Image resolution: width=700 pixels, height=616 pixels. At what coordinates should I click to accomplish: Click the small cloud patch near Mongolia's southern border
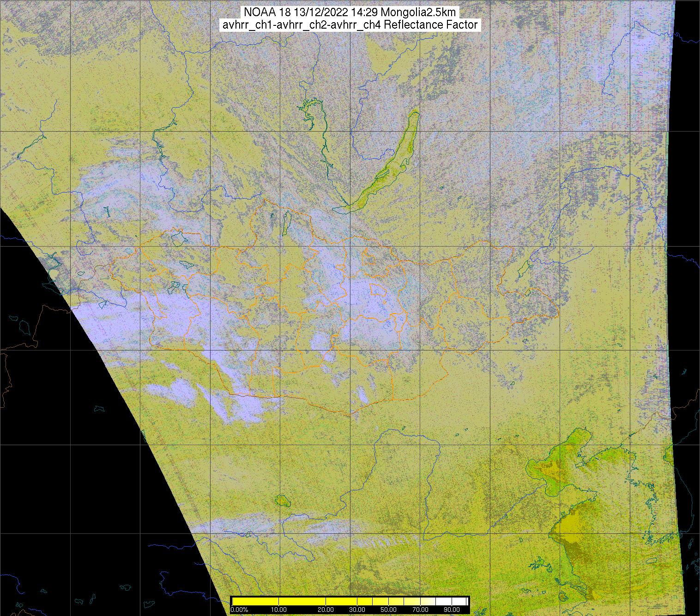(x=363, y=395)
